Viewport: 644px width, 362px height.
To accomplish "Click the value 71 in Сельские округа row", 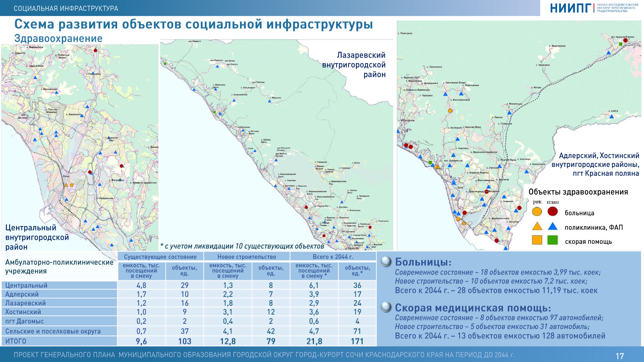I will [x=357, y=331].
